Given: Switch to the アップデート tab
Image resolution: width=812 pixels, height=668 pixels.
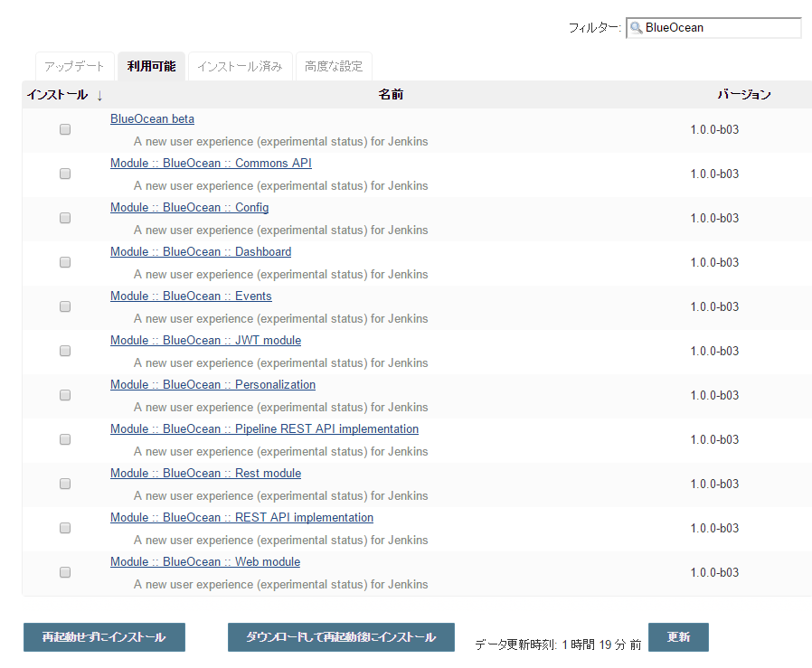Looking at the screenshot, I should (74, 65).
